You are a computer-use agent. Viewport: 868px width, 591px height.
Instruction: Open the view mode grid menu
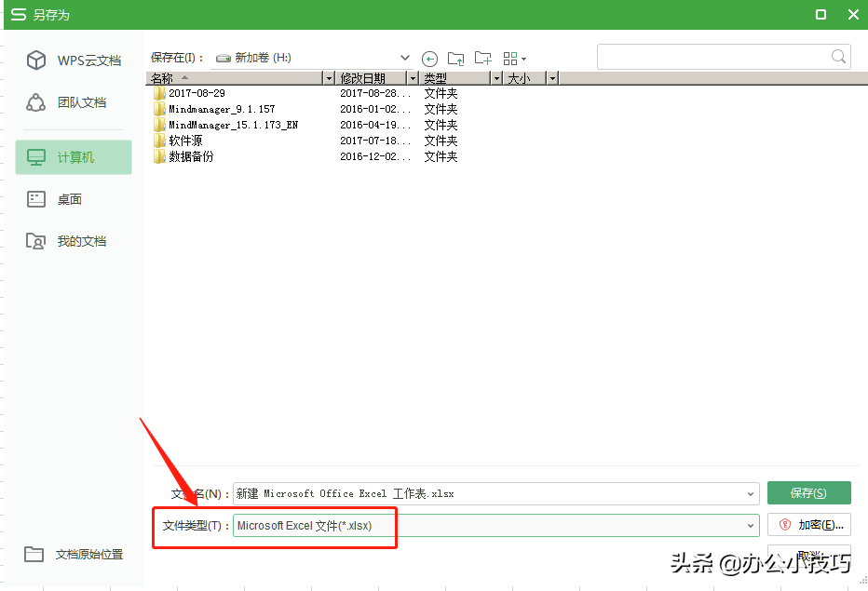click(x=514, y=58)
